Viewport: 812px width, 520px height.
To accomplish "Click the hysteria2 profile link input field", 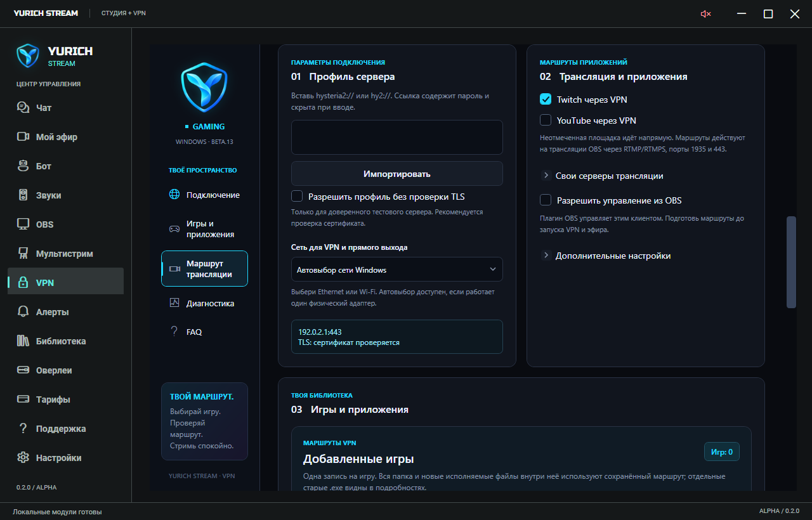I will tap(397, 137).
